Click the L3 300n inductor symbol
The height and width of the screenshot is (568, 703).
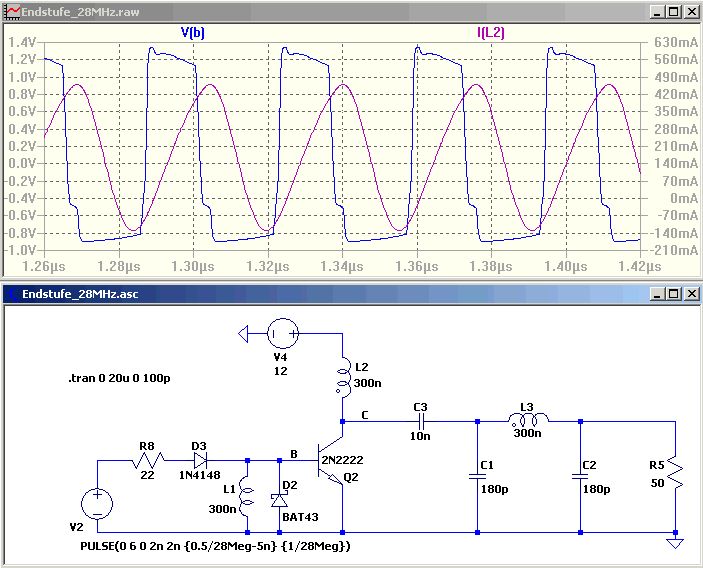coord(525,421)
